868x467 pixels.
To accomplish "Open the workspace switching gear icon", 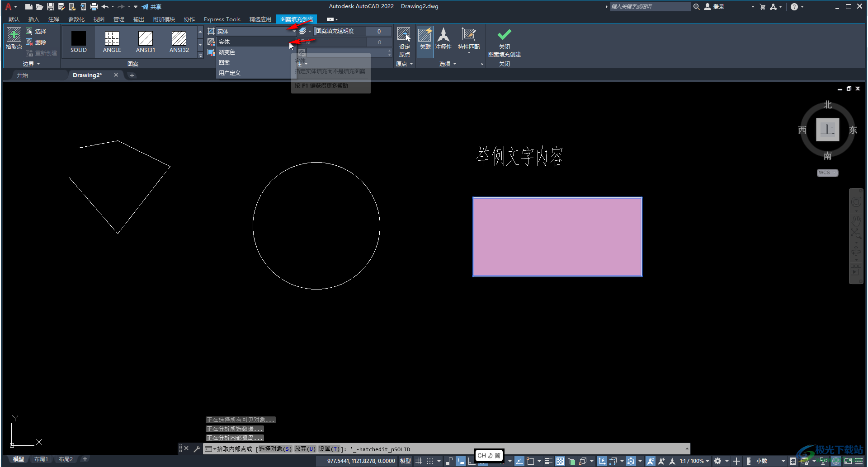I will 717,461.
